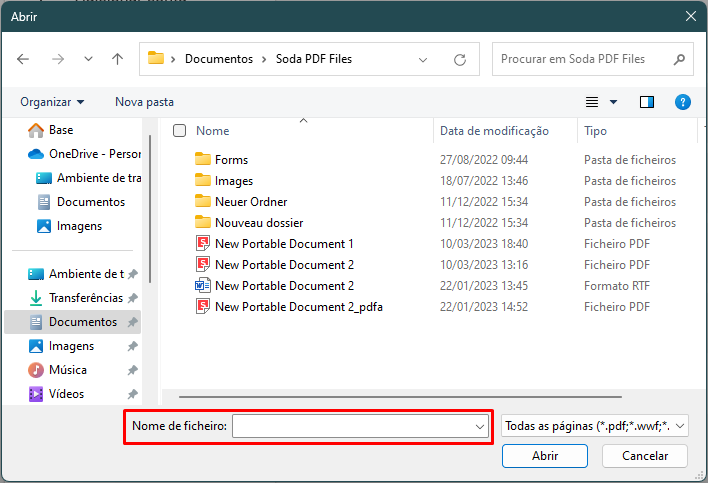Open the Organizar menu

click(x=52, y=102)
